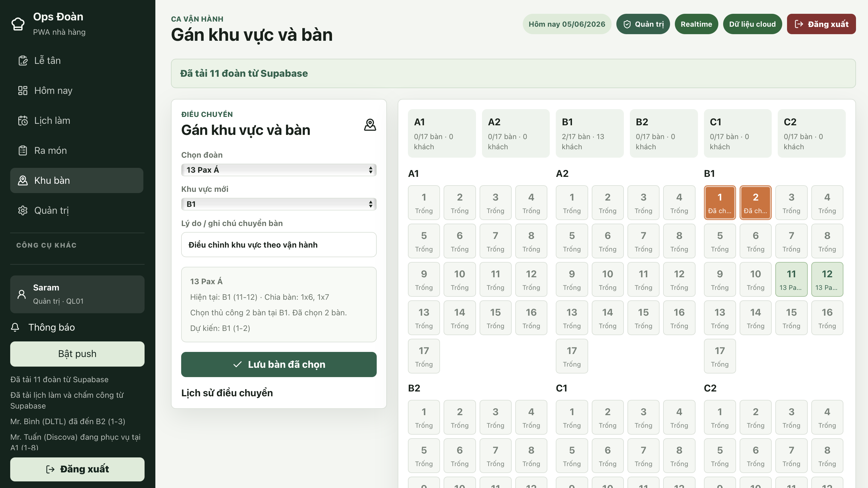
Task: Click notification Mr. Tuấn (Discova) đang phục vụ
Action: pos(76,442)
